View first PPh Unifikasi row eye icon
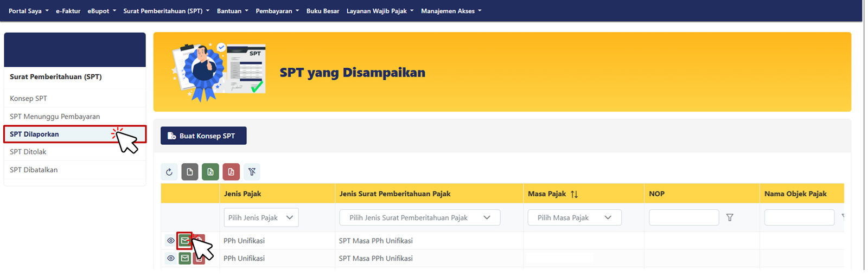Viewport: 868px width, 276px height. pyautogui.click(x=171, y=240)
